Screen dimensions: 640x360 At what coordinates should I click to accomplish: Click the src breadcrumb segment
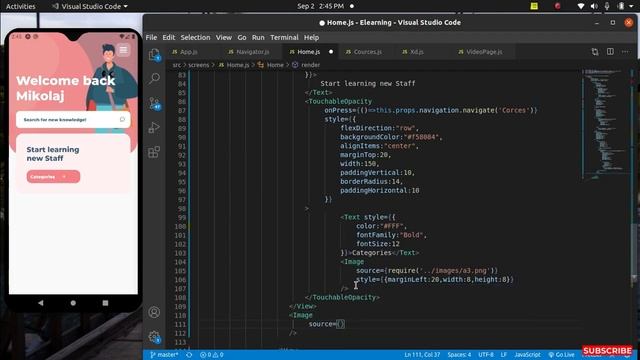(176, 65)
